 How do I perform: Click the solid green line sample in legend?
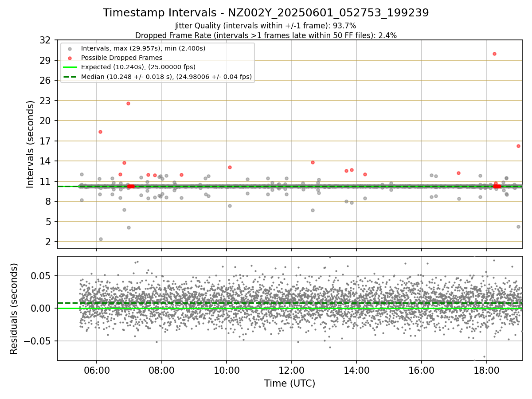coord(70,67)
